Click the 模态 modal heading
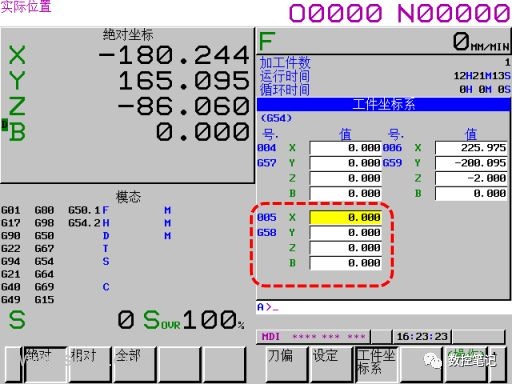This screenshot has height=384, width=513. point(128,197)
